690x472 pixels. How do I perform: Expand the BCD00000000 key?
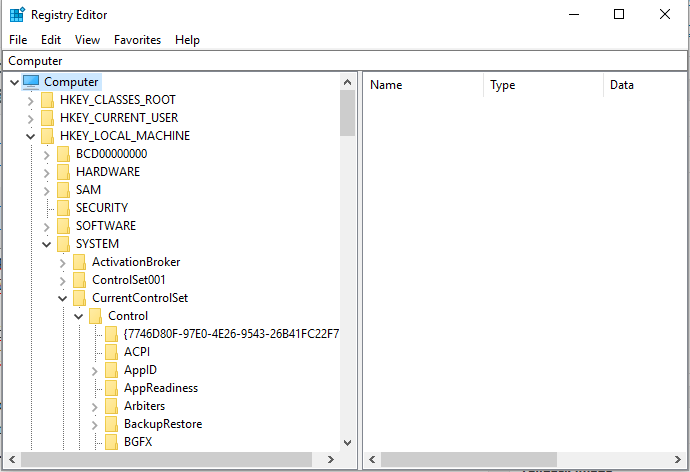click(47, 155)
